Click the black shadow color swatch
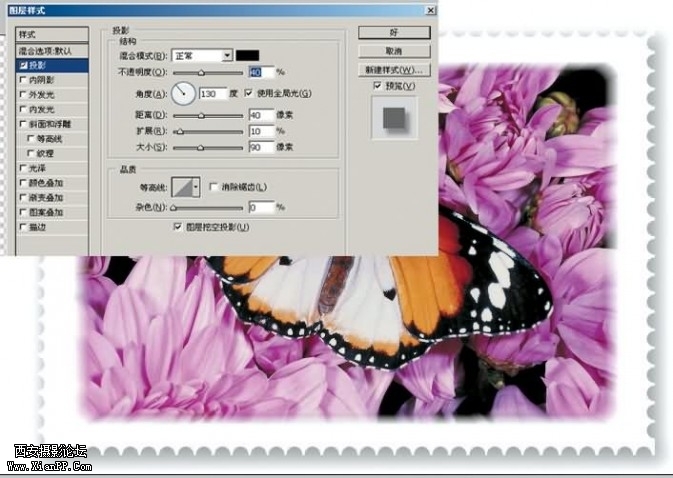This screenshot has height=478, width=673. 247,55
